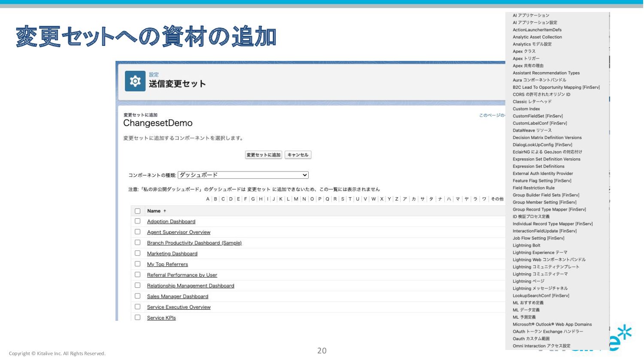Choose Apex トリガー from the list
This screenshot has width=644, height=362.
526,59
